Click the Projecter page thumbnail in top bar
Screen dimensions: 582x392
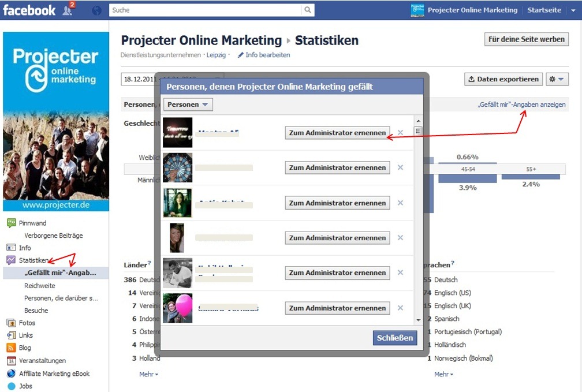click(x=417, y=10)
